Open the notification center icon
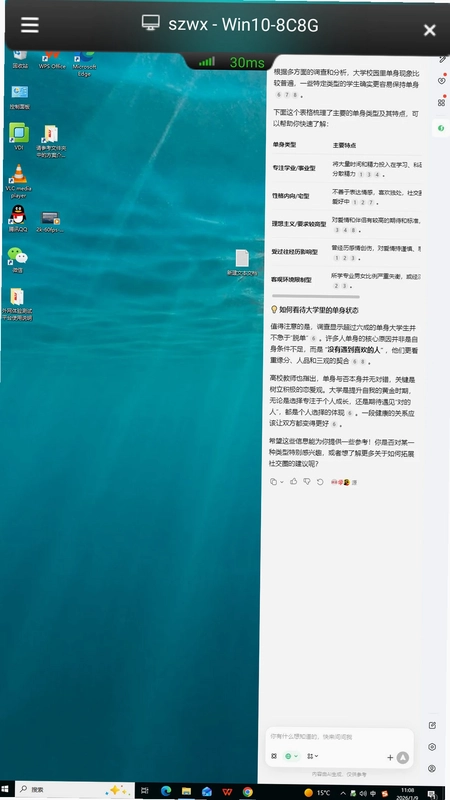Viewport: 450px width, 800px height. tap(431, 794)
